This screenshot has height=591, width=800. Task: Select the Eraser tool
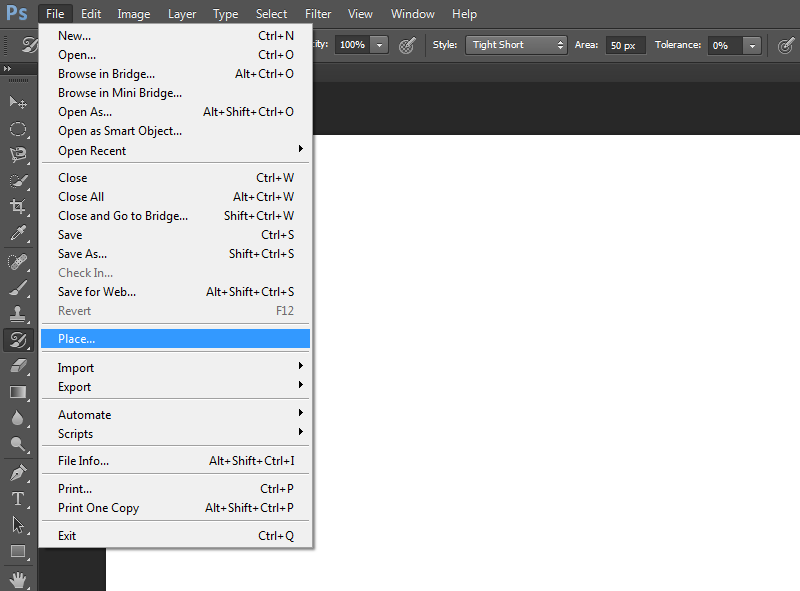click(x=18, y=366)
